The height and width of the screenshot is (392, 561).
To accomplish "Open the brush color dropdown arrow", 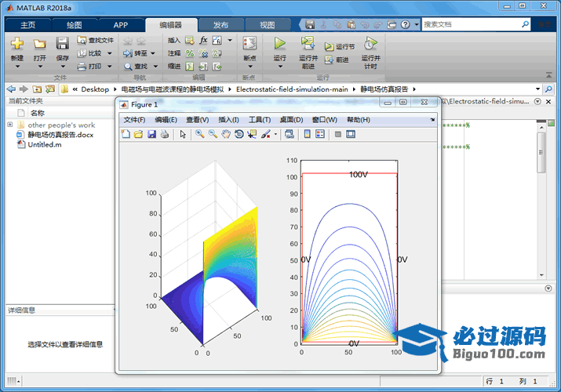I will pyautogui.click(x=275, y=134).
